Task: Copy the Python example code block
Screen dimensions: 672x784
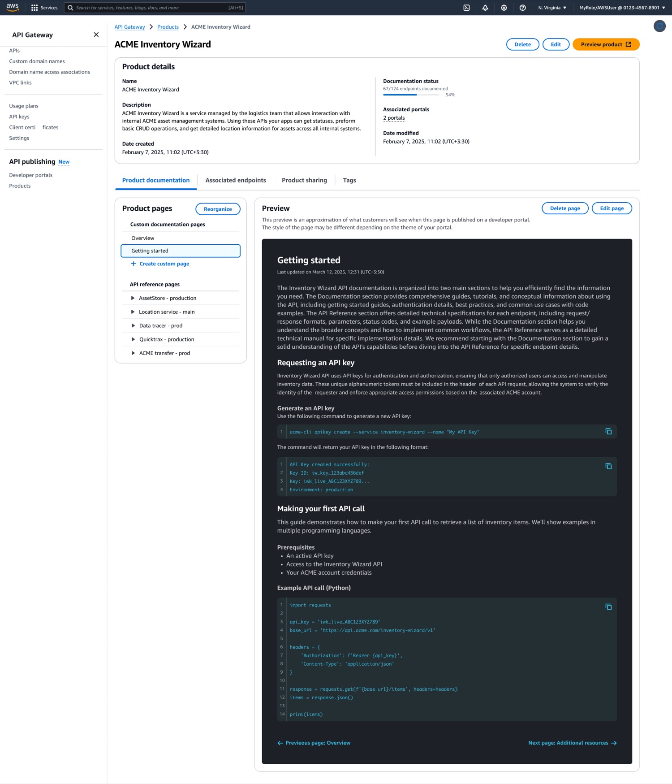Action: 608,606
